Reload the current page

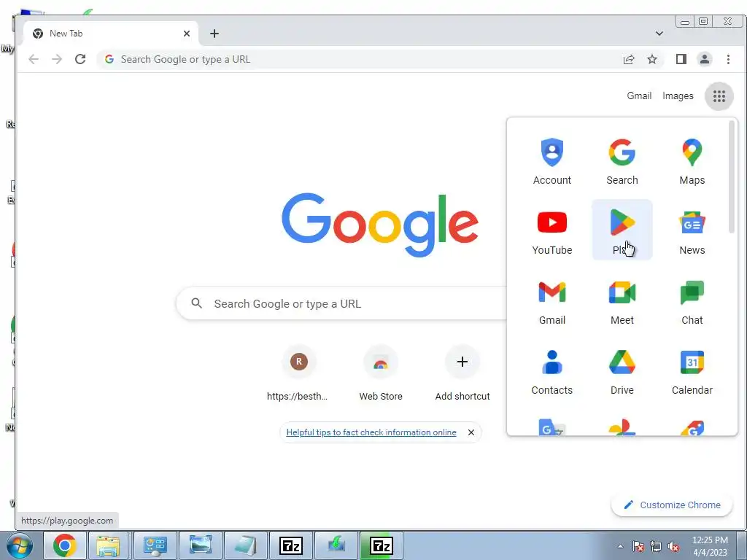click(x=80, y=59)
